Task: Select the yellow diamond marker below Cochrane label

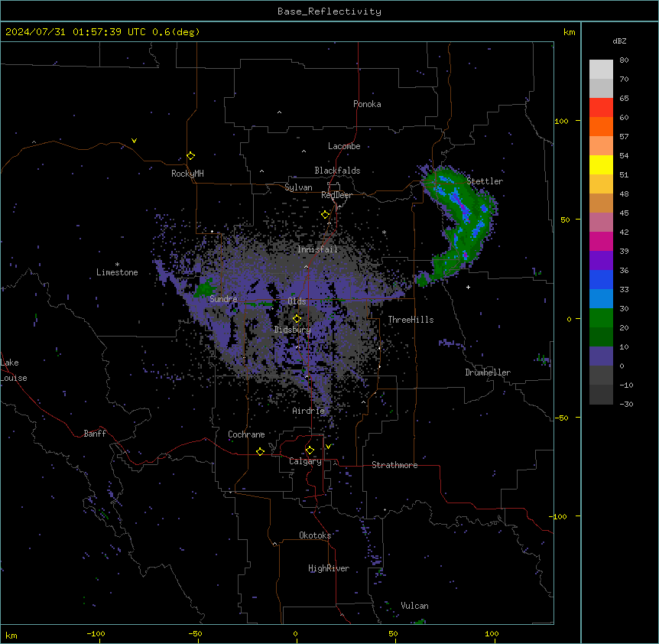Action: pos(260,451)
